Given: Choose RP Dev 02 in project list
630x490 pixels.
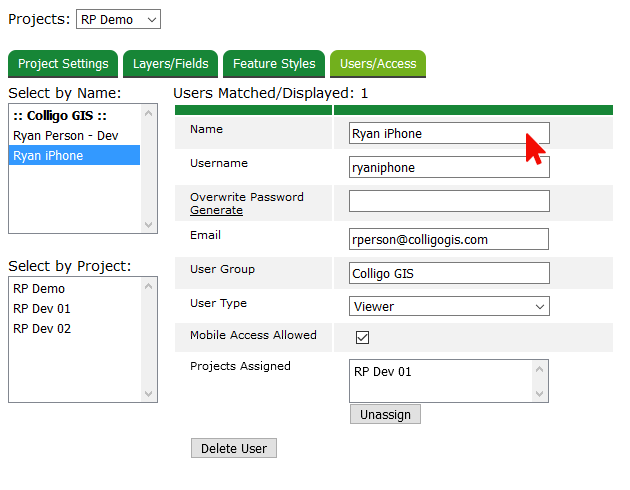Looking at the screenshot, I should pyautogui.click(x=42, y=328).
